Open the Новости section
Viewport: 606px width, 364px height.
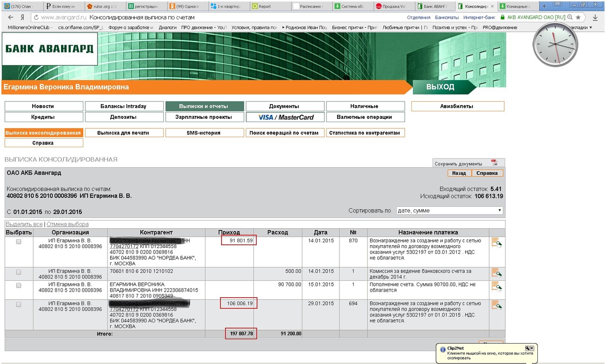[x=44, y=106]
